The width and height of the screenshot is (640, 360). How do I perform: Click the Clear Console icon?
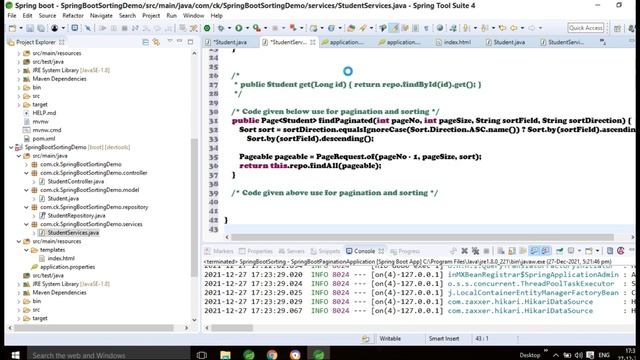[501, 251]
